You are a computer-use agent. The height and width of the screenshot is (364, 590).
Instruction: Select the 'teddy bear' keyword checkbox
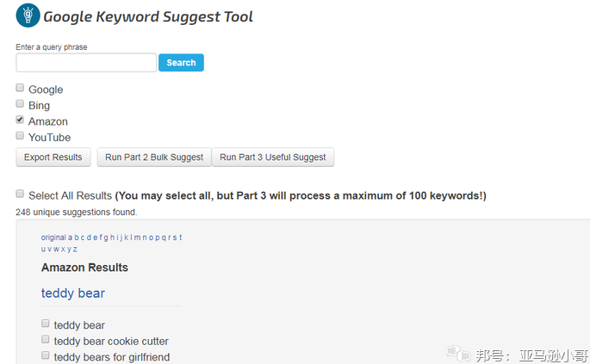[46, 324]
